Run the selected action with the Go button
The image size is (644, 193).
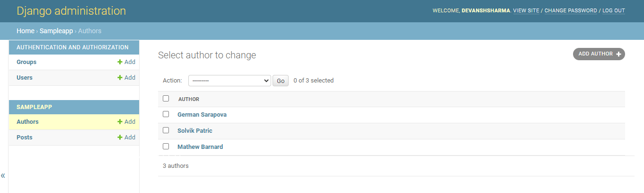(x=281, y=81)
